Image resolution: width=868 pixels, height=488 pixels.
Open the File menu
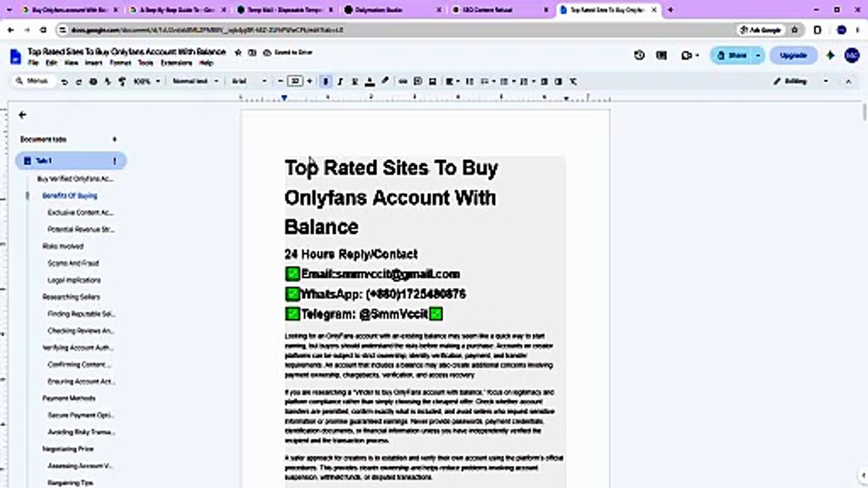[33, 63]
